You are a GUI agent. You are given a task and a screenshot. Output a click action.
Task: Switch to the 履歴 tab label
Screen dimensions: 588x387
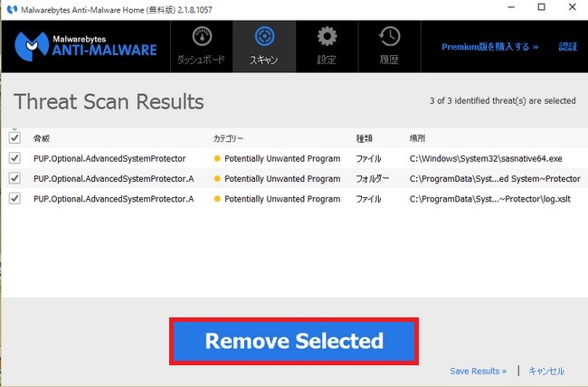(389, 60)
